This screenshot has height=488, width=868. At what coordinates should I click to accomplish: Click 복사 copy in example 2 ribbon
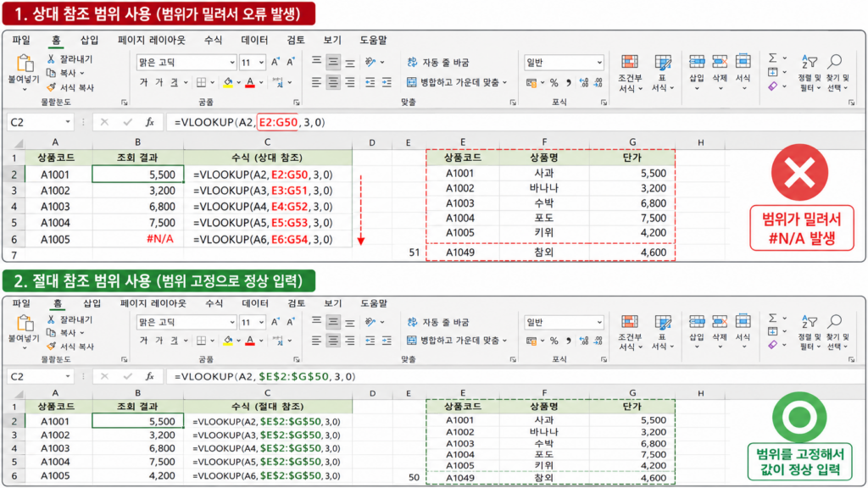click(65, 332)
